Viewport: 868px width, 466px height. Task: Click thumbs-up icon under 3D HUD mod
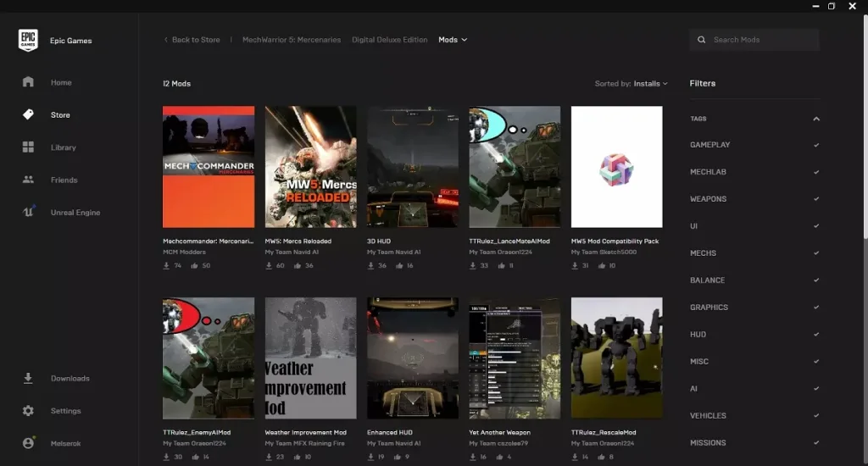pyautogui.click(x=399, y=266)
